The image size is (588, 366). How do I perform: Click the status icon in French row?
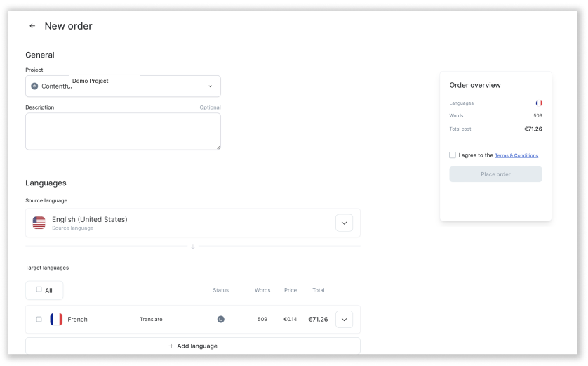pyautogui.click(x=221, y=320)
